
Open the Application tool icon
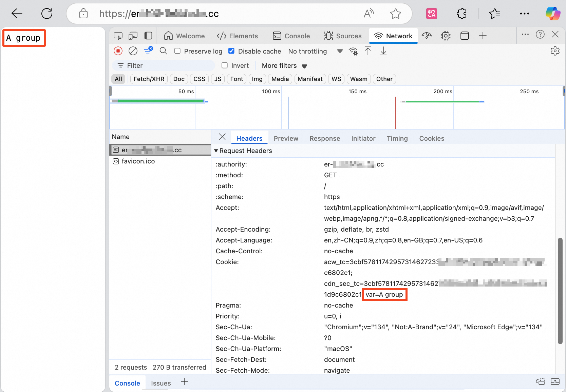tap(465, 36)
